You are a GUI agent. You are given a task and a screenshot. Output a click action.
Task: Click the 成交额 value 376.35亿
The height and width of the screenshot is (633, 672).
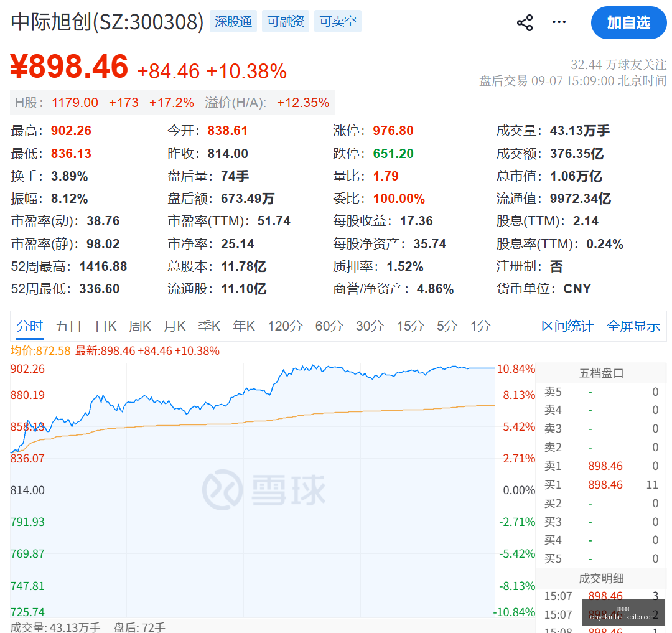click(x=577, y=154)
